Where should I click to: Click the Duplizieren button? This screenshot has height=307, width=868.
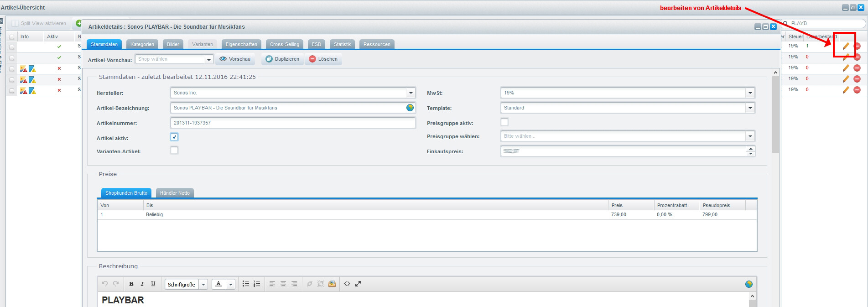click(x=283, y=59)
